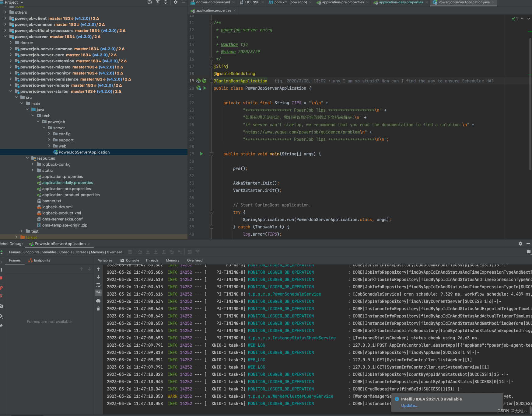Select PowerJobServerApplication in project tree
Screen dimensions: 532x416
point(84,152)
